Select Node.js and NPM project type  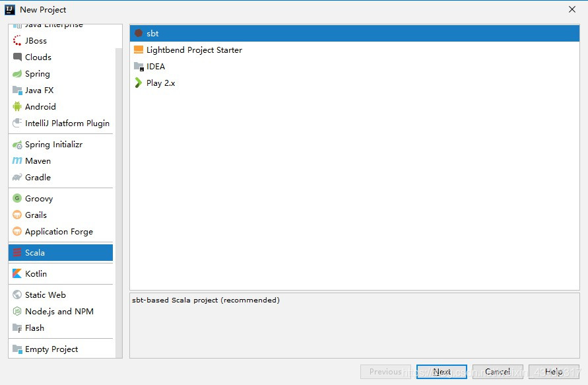coord(61,311)
